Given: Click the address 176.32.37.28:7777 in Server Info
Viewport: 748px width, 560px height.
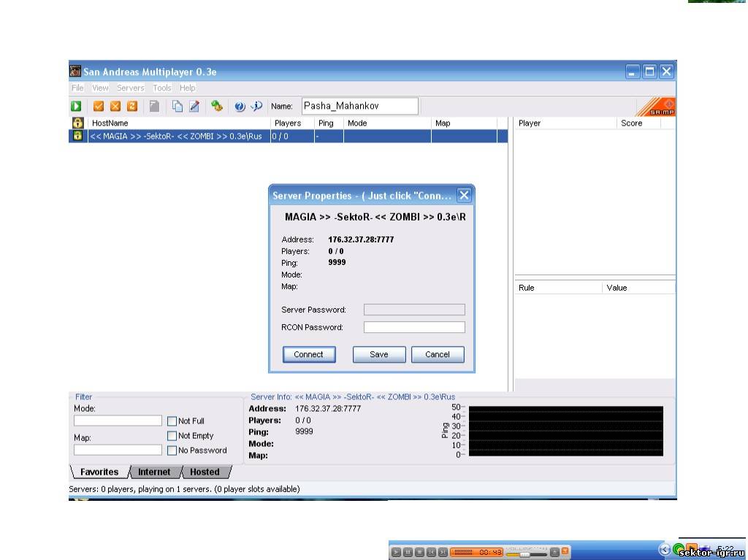Looking at the screenshot, I should coord(328,409).
